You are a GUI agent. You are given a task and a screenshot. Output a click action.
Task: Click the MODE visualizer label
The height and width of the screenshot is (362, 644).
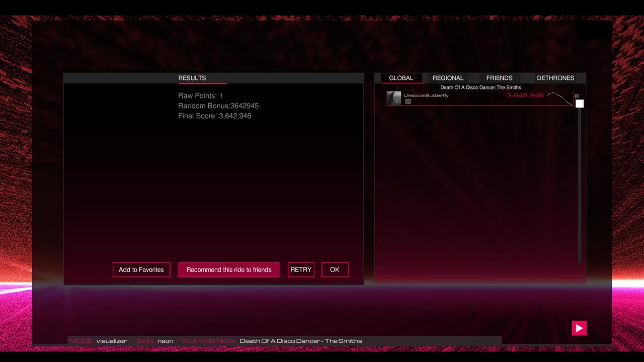coord(98,341)
